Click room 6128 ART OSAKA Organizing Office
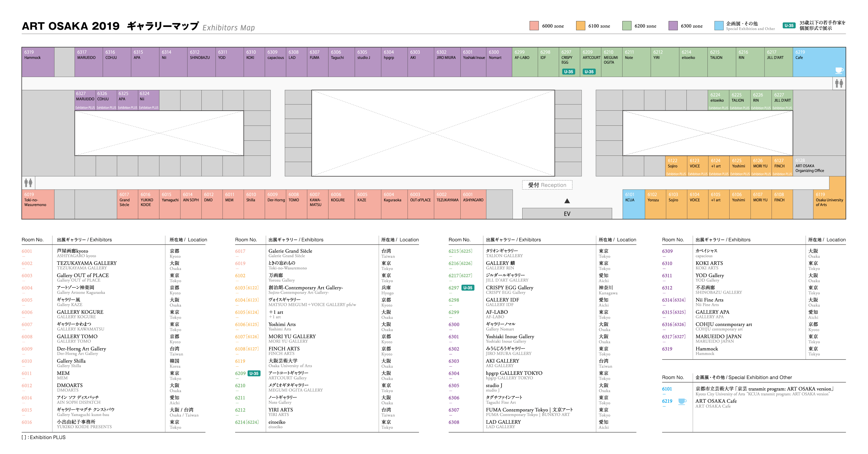This screenshot has height=454, width=868. pos(819,166)
